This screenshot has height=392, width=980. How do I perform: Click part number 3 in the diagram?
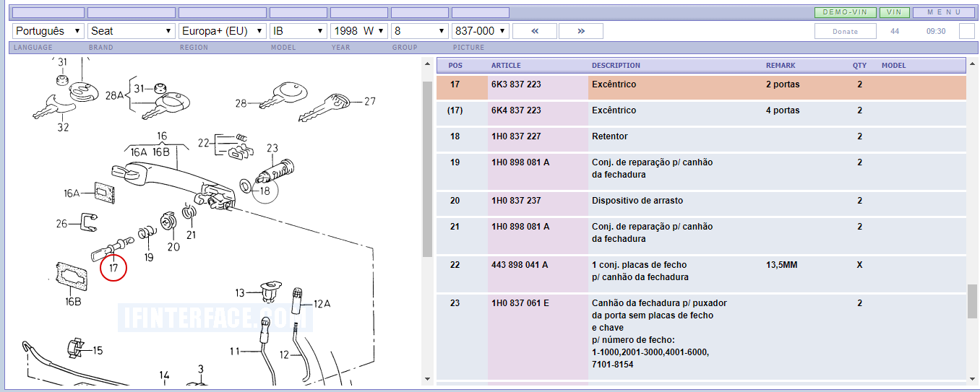click(x=201, y=369)
